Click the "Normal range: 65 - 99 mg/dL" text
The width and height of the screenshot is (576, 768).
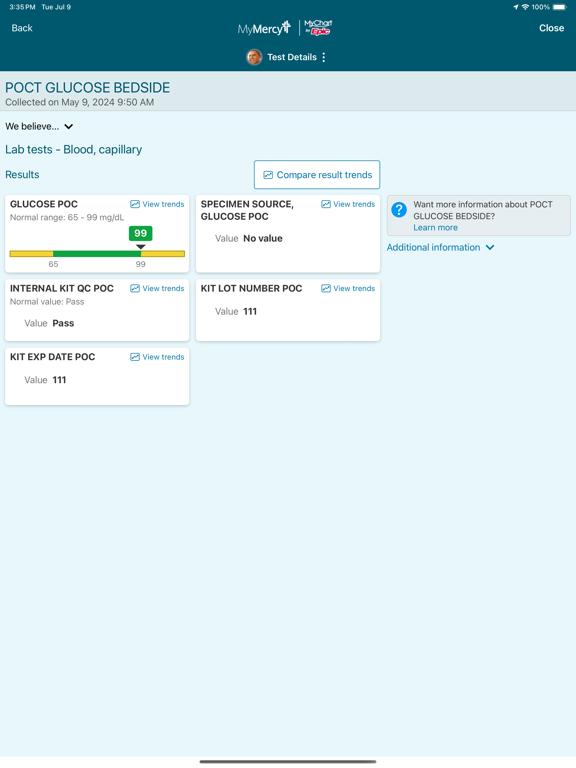67,217
